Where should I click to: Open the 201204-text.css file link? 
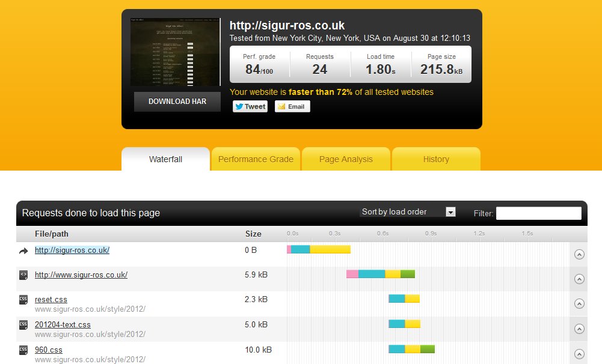point(63,325)
